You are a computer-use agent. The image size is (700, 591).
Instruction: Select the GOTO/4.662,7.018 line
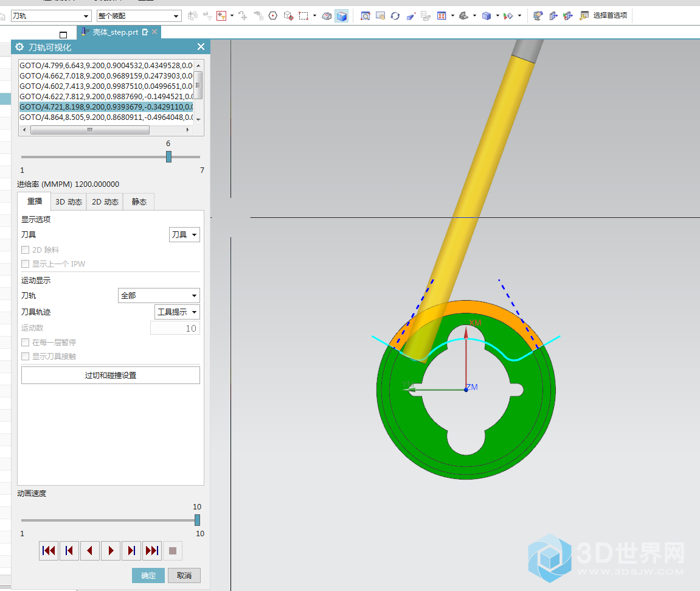click(106, 75)
